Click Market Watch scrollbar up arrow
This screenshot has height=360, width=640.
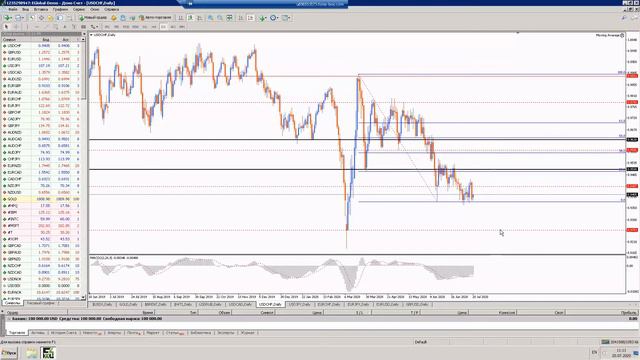point(84,40)
